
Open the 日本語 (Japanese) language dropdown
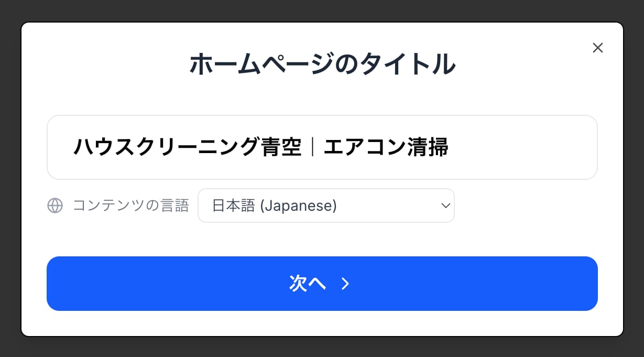tap(325, 205)
